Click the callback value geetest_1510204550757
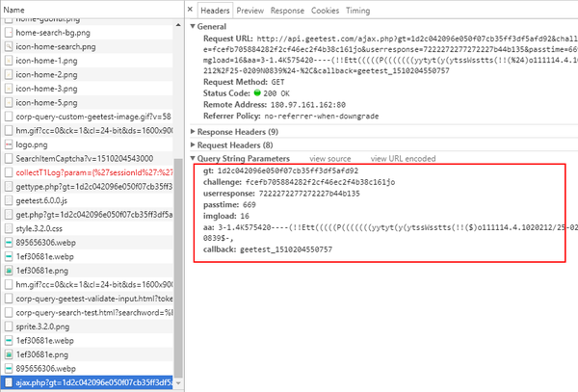 [x=286, y=249]
